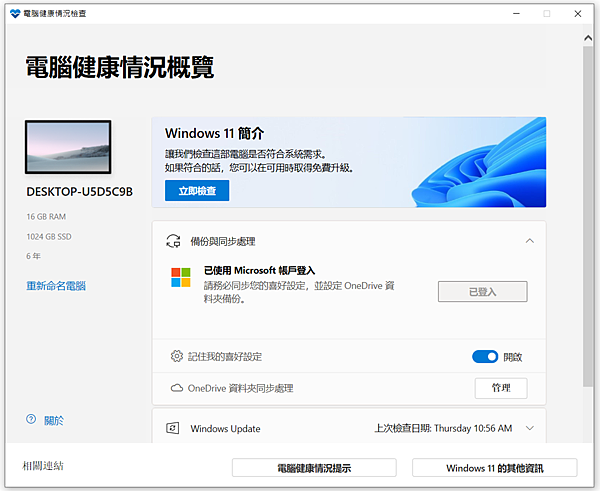Click the DESKTOP-U5D5C9B computer name
This screenshot has height=491, width=600.
(x=80, y=192)
